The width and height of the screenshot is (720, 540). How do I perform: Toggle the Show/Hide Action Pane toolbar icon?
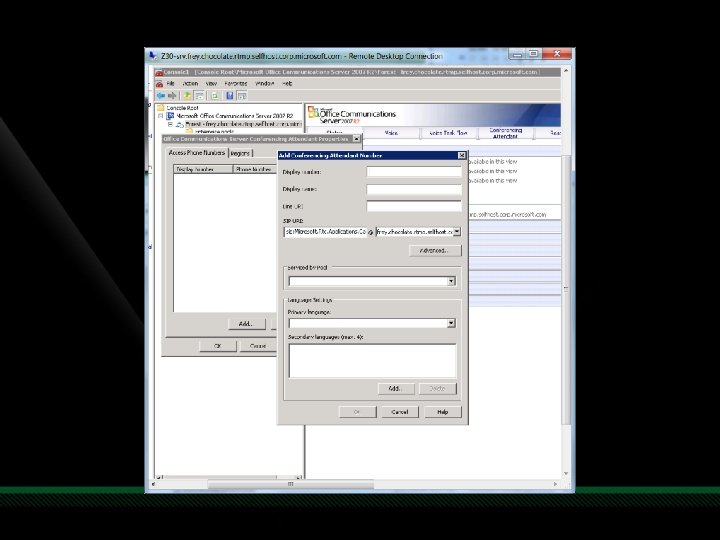point(242,96)
